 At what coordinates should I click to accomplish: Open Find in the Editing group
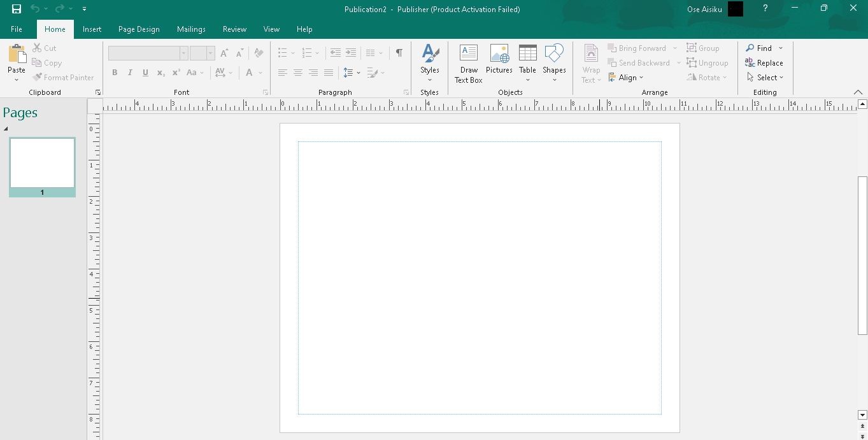(759, 48)
